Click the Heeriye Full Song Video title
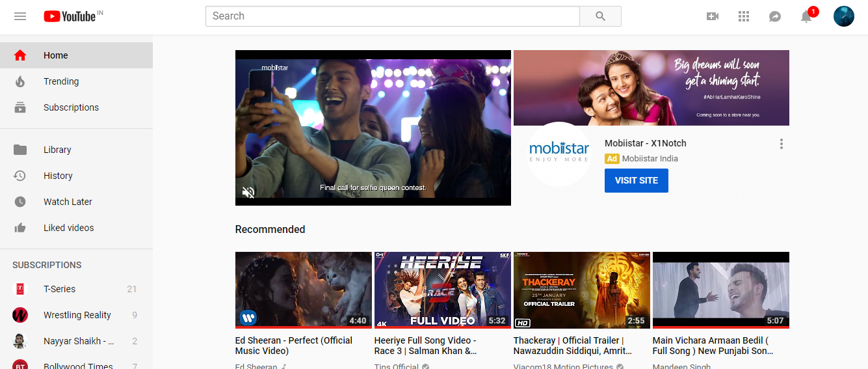Viewport: 868px width, 369px height. [426, 346]
